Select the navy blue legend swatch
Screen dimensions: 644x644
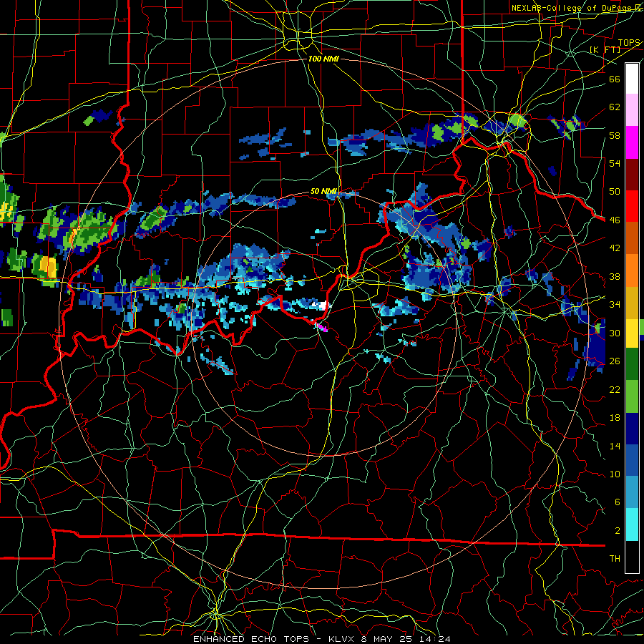pyautogui.click(x=632, y=429)
